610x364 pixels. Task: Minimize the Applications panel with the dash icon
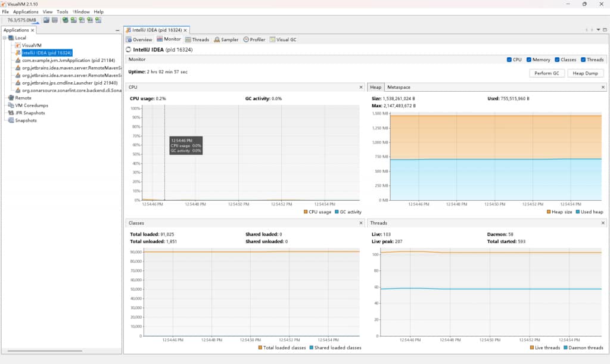(x=117, y=30)
